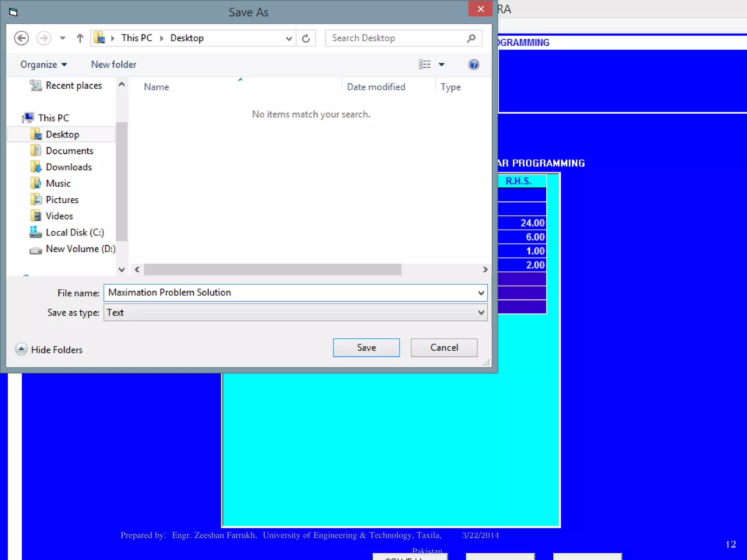Refresh the Desktop folder listing
747x560 pixels.
tap(306, 38)
